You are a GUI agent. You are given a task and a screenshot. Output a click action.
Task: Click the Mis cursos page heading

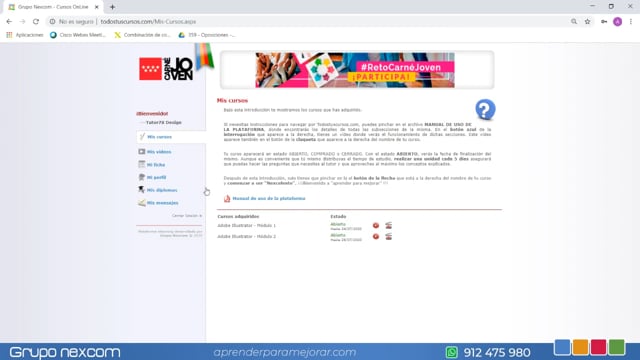pos(232,100)
